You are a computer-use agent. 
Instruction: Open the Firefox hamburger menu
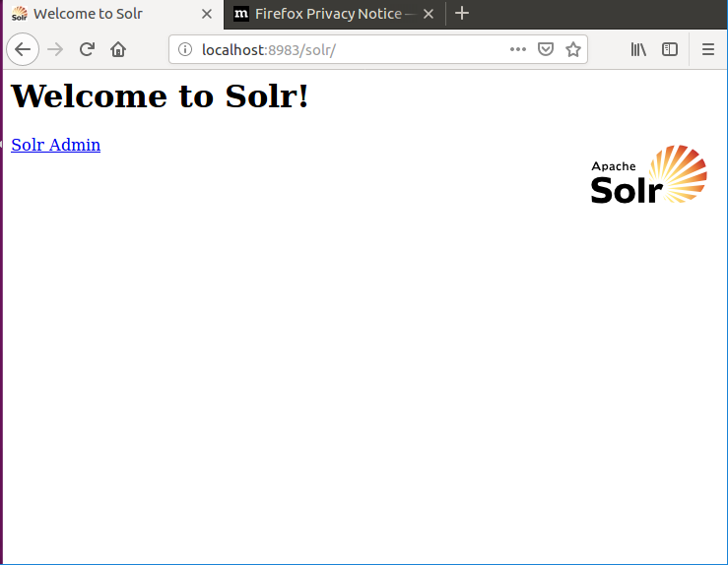707,49
